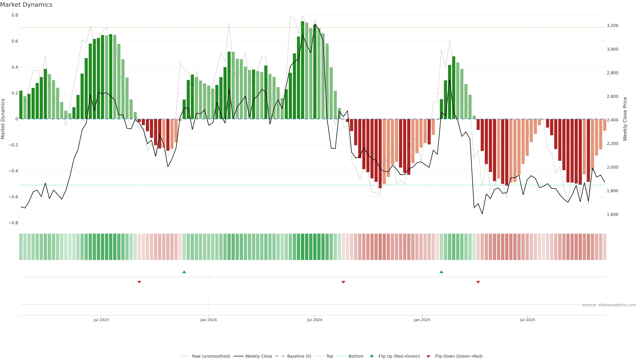Click the Jul 2023 x-axis label

pos(101,320)
